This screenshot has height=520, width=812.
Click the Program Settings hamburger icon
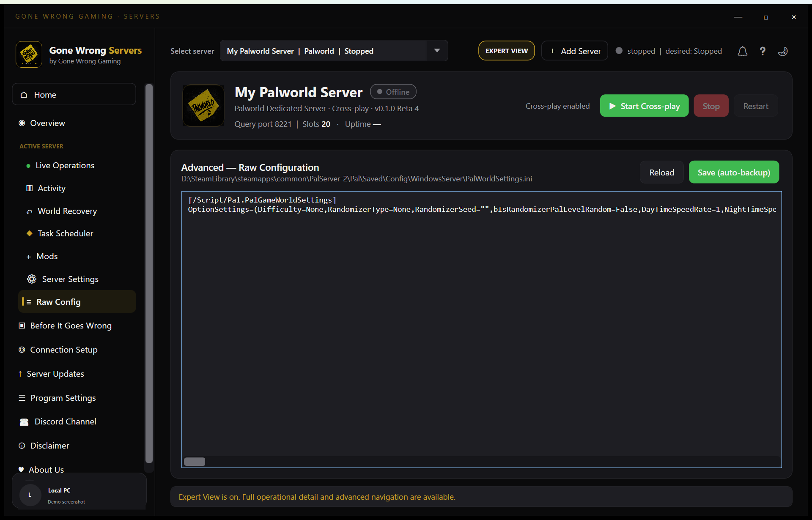point(22,398)
